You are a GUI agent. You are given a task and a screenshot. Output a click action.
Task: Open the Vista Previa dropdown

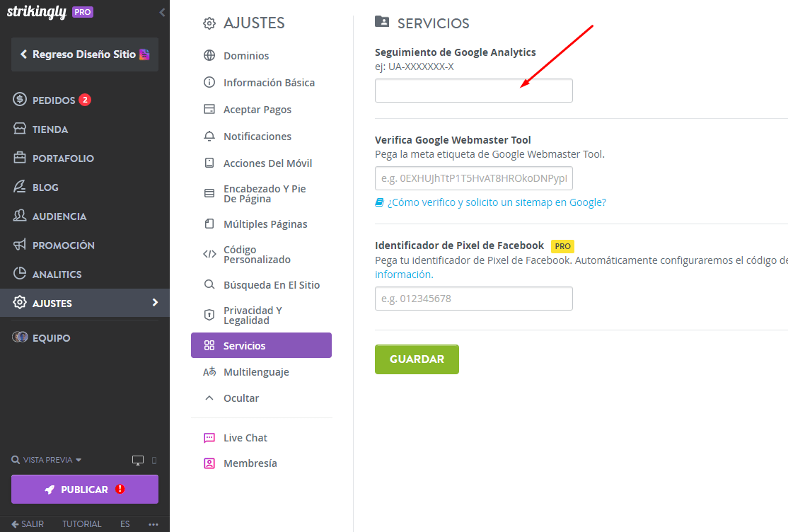pos(47,460)
